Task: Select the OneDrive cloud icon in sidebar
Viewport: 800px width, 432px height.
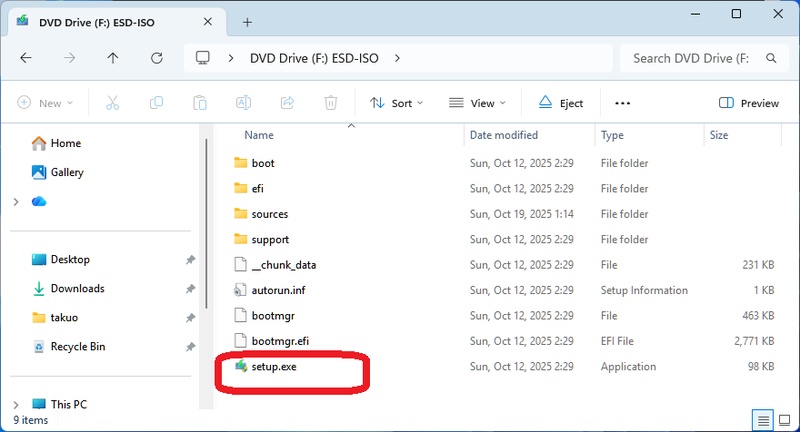Action: [x=39, y=201]
